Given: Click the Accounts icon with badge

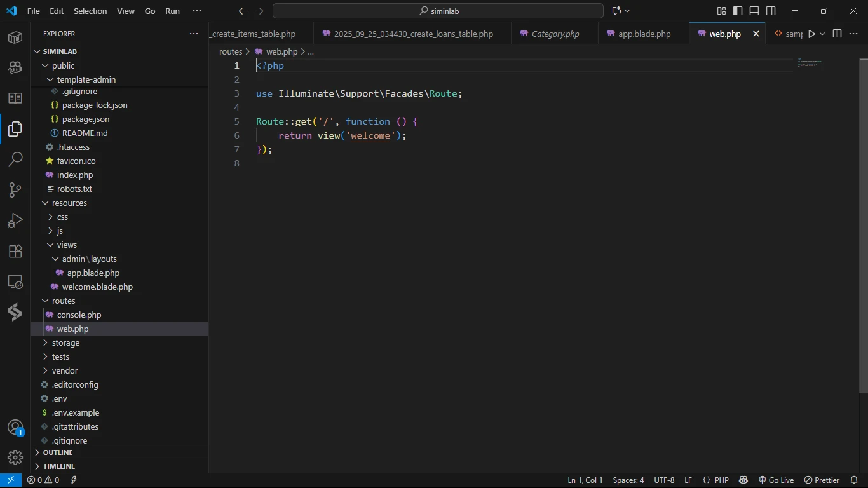Looking at the screenshot, I should point(15,428).
